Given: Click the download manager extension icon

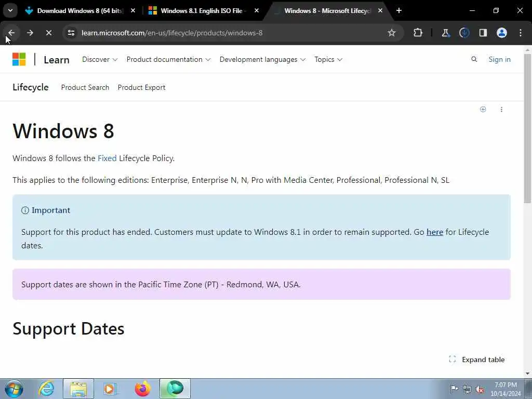Looking at the screenshot, I should pos(464,33).
